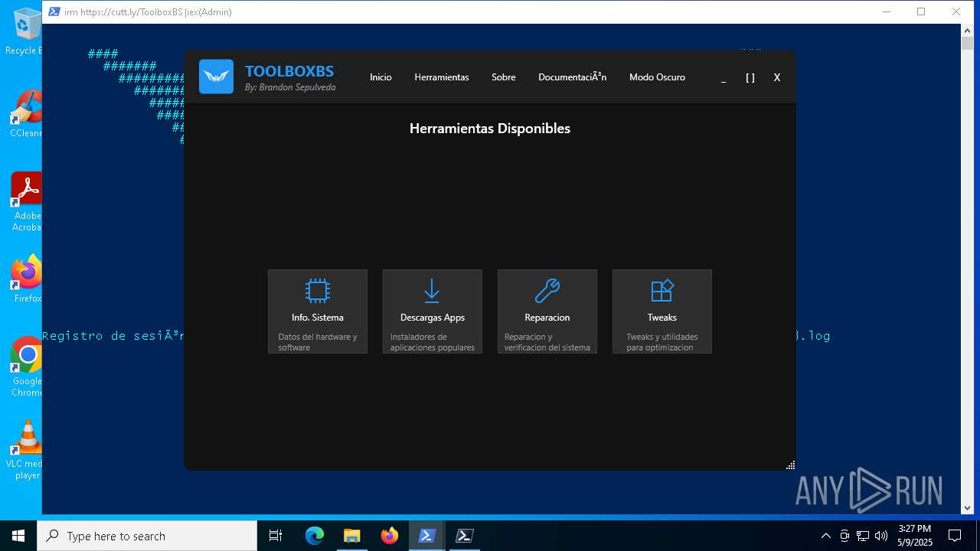Switch to the dark PowerShell taskbar window
The image size is (980, 551).
464,536
